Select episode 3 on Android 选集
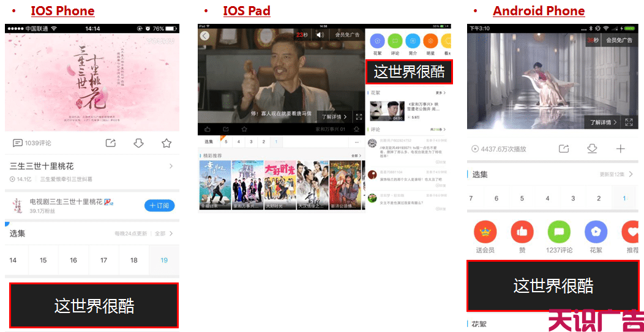Image resolution: width=644 pixels, height=332 pixels. (574, 198)
